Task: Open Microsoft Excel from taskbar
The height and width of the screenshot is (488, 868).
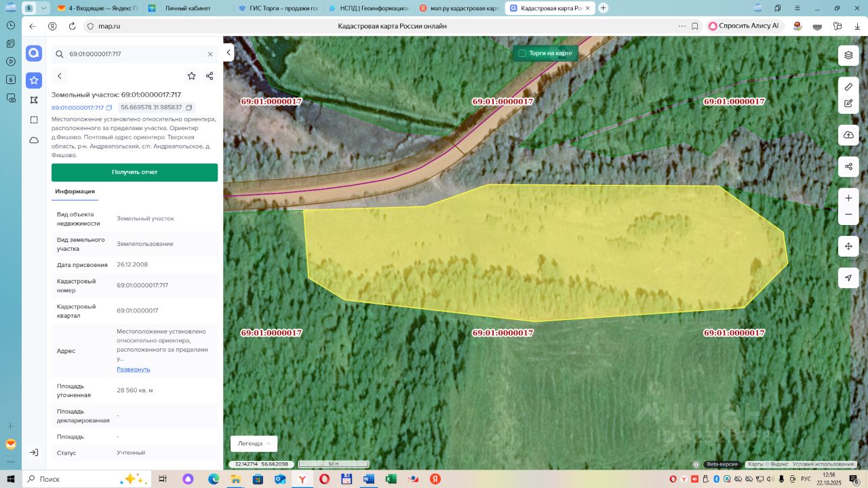Action: pyautogui.click(x=391, y=479)
